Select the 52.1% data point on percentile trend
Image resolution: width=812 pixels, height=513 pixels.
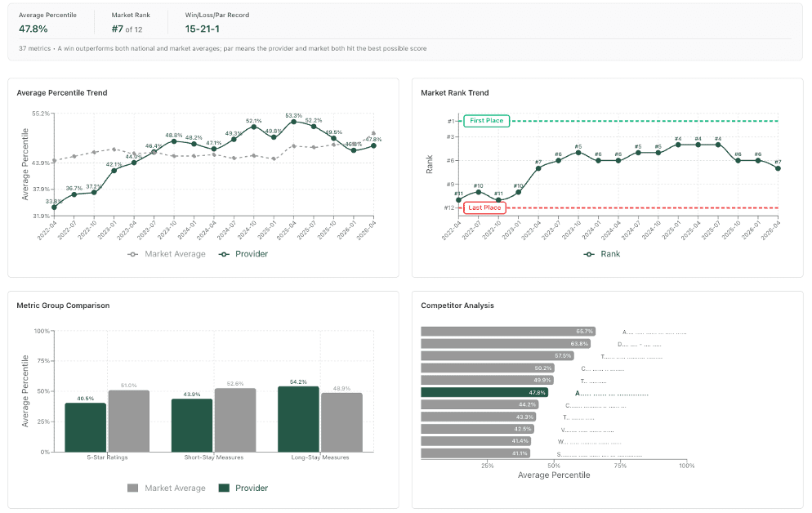pyautogui.click(x=254, y=127)
